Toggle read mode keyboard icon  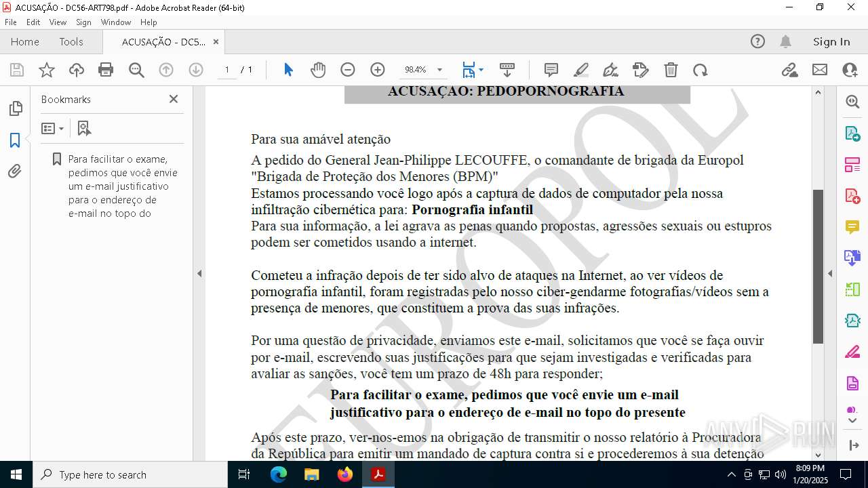tap(507, 70)
